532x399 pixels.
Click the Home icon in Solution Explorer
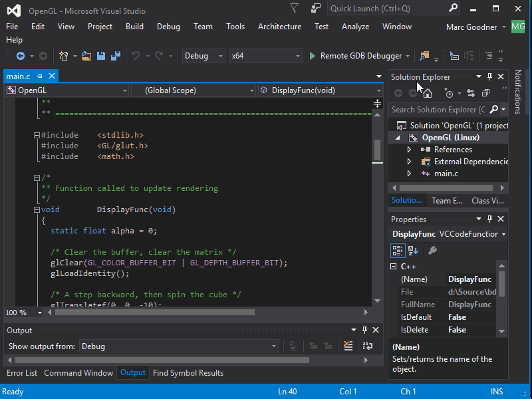point(428,93)
